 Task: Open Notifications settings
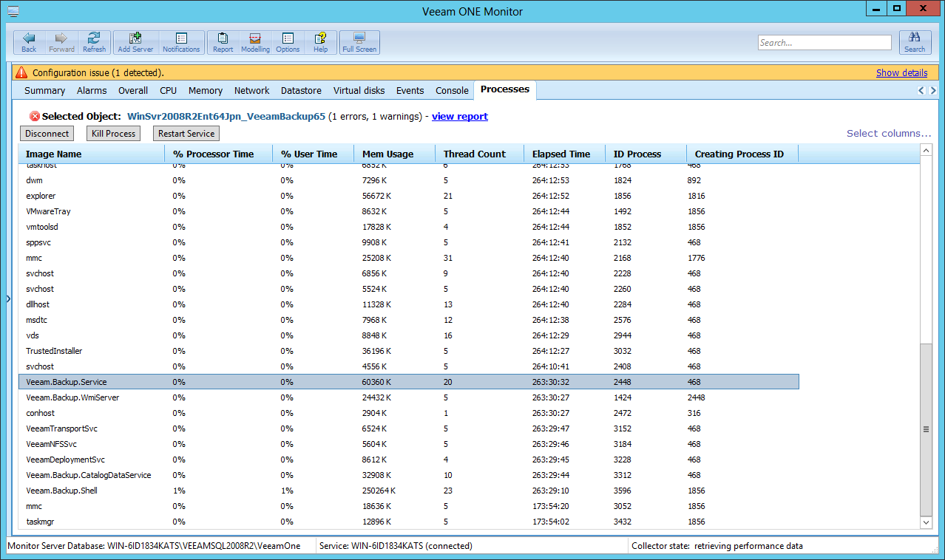(181, 42)
